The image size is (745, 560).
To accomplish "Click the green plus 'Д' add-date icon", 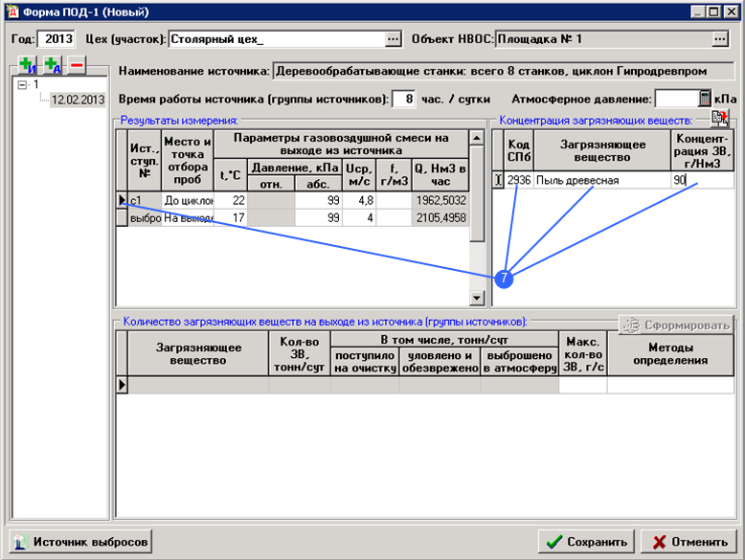I will pos(53,64).
